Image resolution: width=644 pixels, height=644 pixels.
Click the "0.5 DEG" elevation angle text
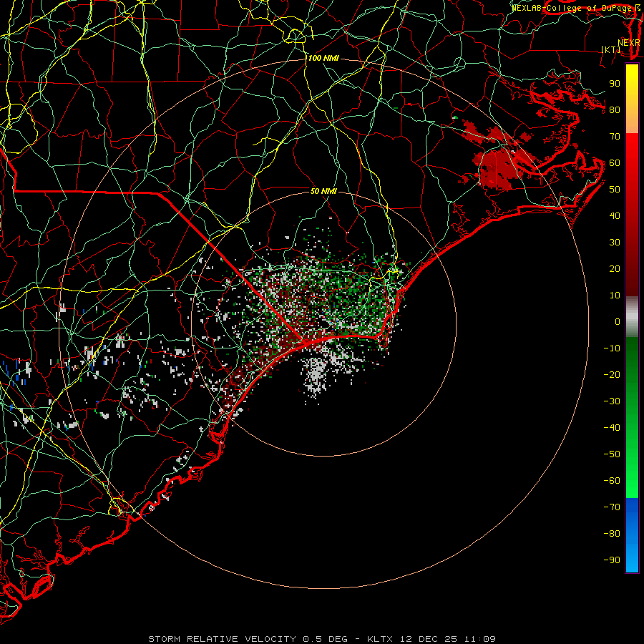(x=325, y=639)
